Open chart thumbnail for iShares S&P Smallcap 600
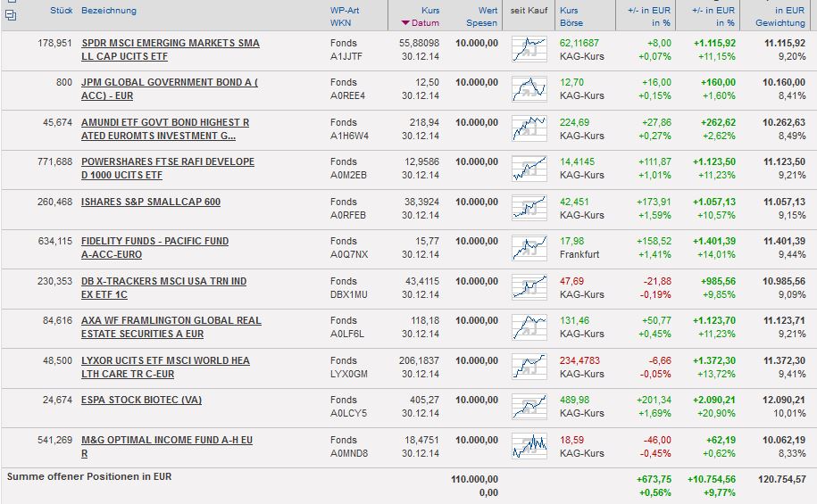This screenshot has height=504, width=817. pos(529,208)
